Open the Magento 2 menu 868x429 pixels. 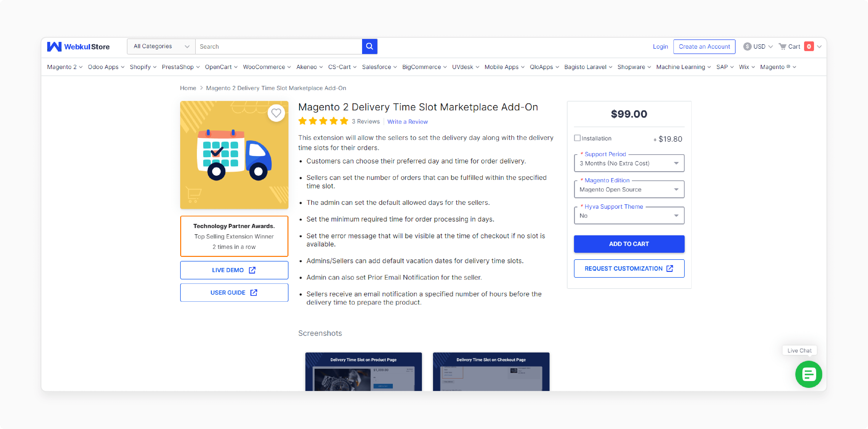click(65, 67)
